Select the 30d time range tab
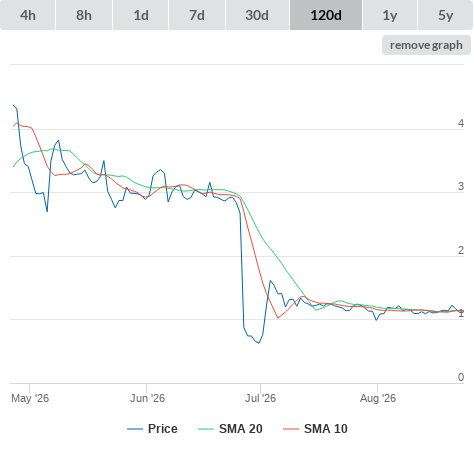 257,15
